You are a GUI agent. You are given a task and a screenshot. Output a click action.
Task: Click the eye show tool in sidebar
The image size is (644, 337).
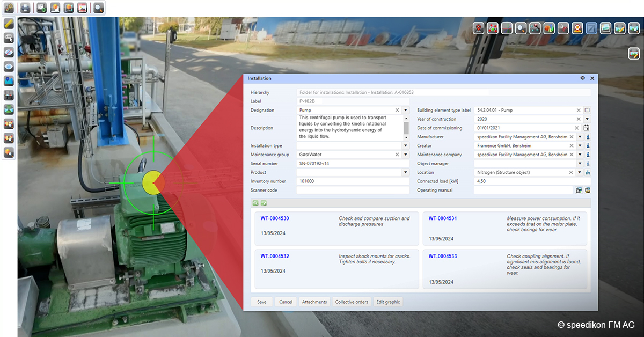[9, 67]
